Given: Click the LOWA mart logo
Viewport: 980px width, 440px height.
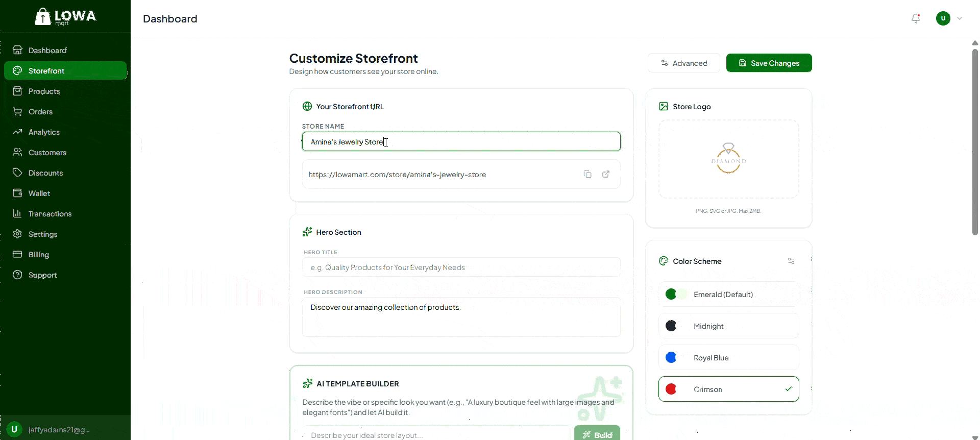Looking at the screenshot, I should pyautogui.click(x=65, y=16).
